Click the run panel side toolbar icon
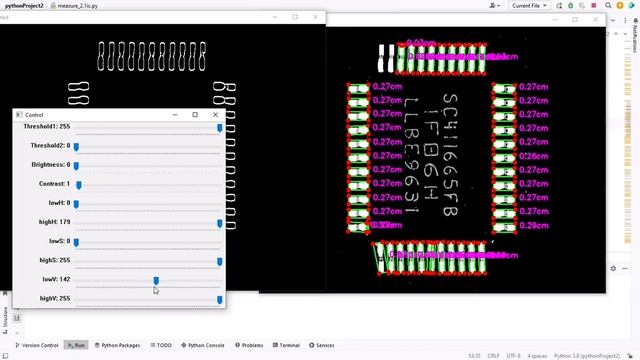This screenshot has width=640, height=360. pos(17,318)
